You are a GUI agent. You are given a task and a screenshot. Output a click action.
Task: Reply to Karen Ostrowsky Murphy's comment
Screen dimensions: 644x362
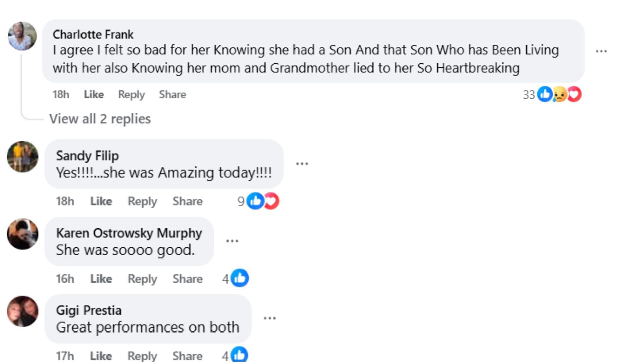click(x=142, y=279)
